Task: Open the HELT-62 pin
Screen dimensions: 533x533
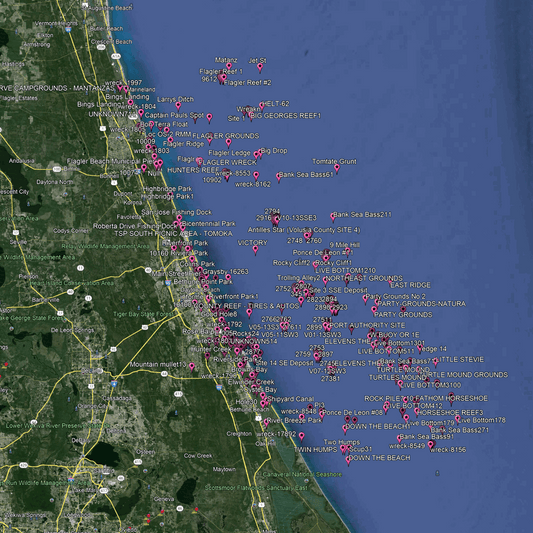Action: pos(262,106)
